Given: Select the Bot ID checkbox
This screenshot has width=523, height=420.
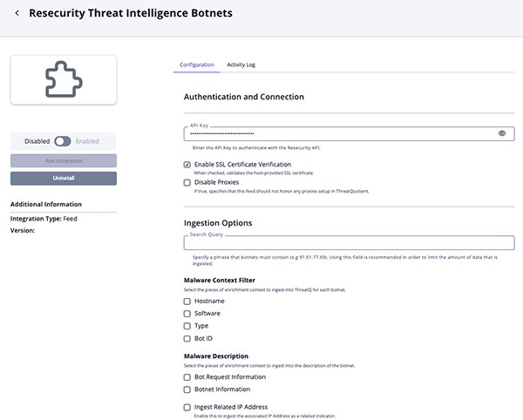Looking at the screenshot, I should coord(187,338).
